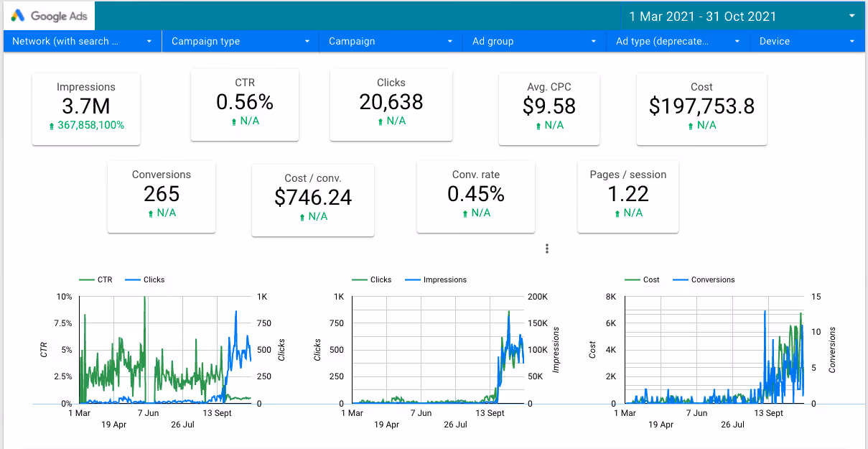This screenshot has height=449, width=868.
Task: Select the Cost / conv. scorecard $746.24
Action: point(313,200)
